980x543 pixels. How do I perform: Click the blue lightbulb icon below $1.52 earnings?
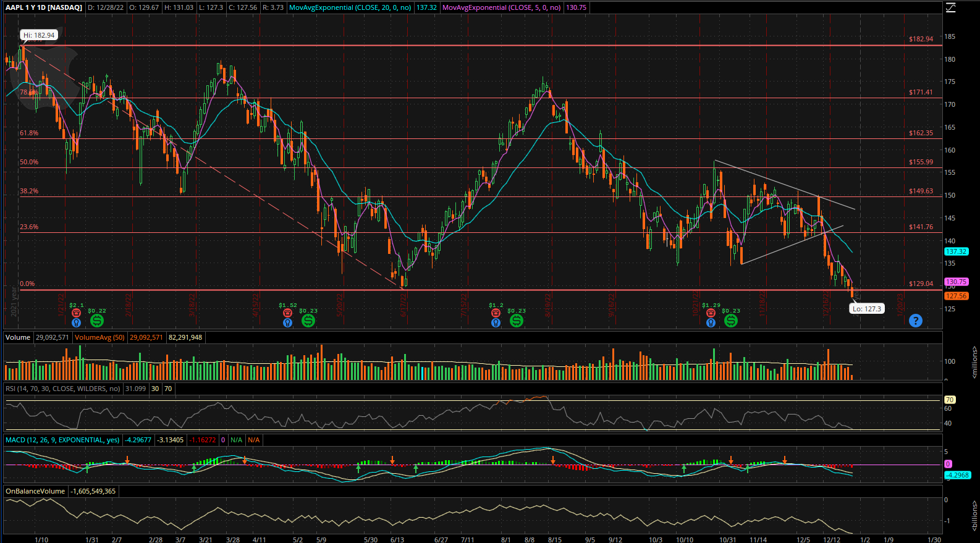[287, 322]
